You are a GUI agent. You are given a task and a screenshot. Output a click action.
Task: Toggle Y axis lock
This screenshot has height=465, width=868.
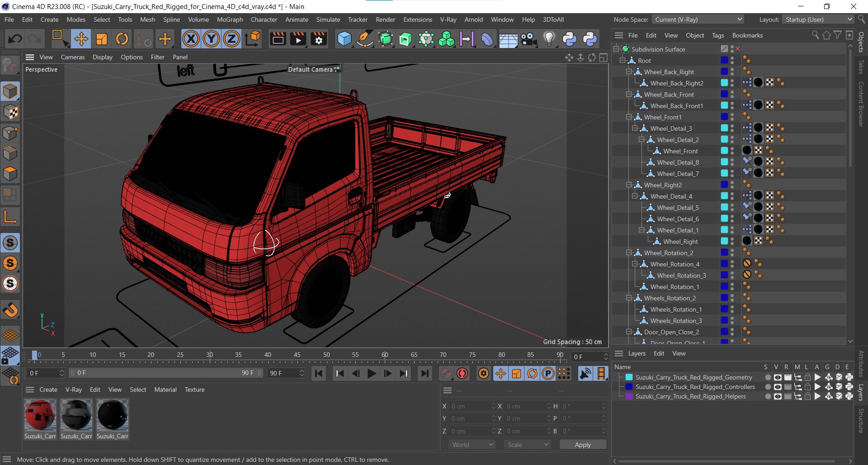pos(211,39)
